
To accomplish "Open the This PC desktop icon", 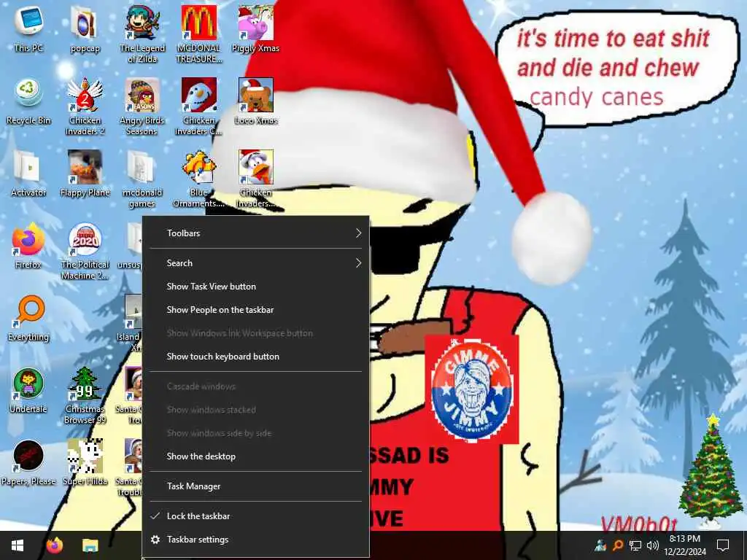I will (x=28, y=28).
